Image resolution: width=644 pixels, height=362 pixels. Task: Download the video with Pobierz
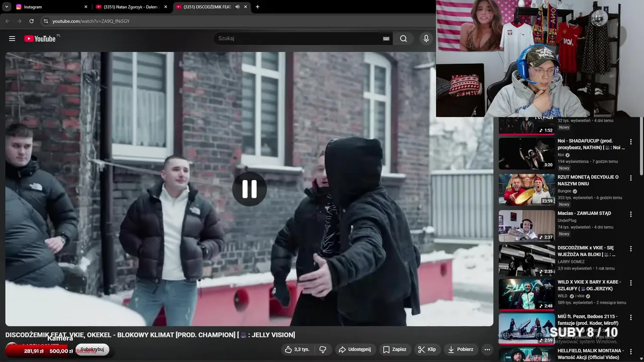(460, 349)
